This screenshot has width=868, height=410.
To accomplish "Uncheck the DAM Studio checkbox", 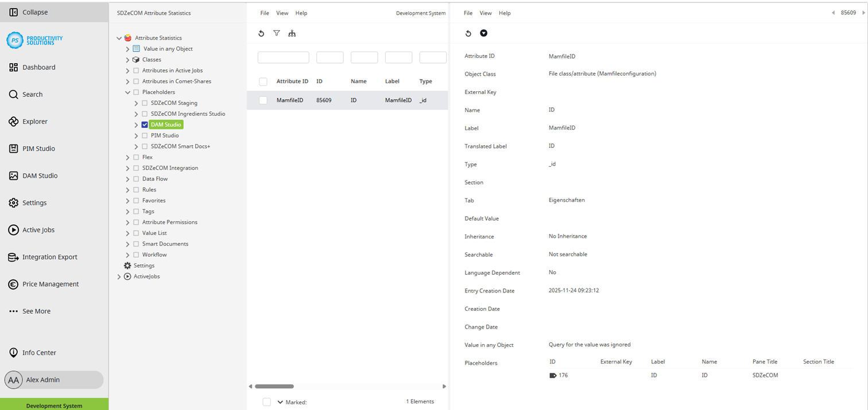I will [x=145, y=124].
